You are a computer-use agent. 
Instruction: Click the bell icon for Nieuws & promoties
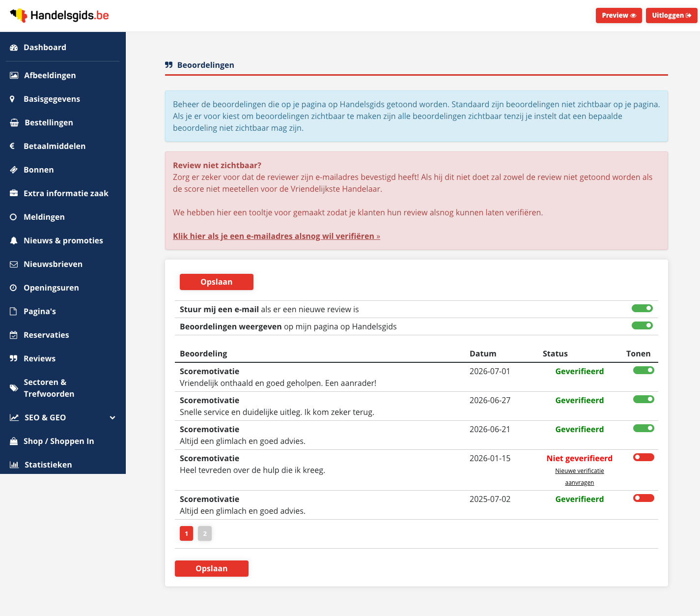[x=14, y=241]
